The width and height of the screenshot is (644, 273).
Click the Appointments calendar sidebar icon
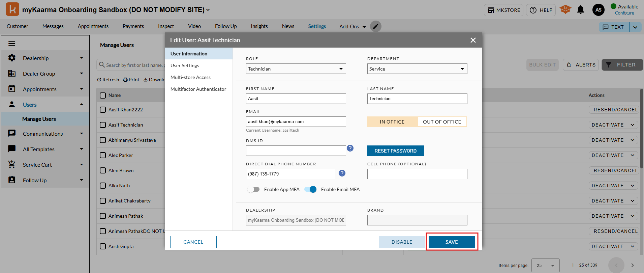(12, 89)
